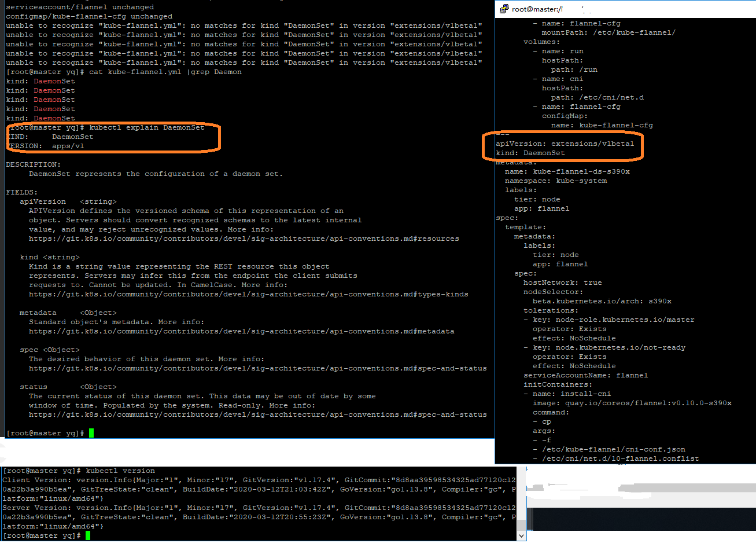756x543 pixels.
Task: Click the 'serviceAccountName: flannel' line
Action: pos(586,375)
